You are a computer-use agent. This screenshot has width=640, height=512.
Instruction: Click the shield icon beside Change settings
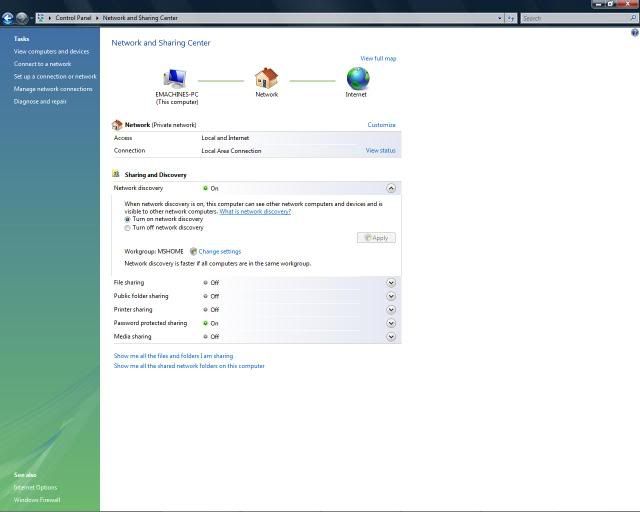click(193, 251)
